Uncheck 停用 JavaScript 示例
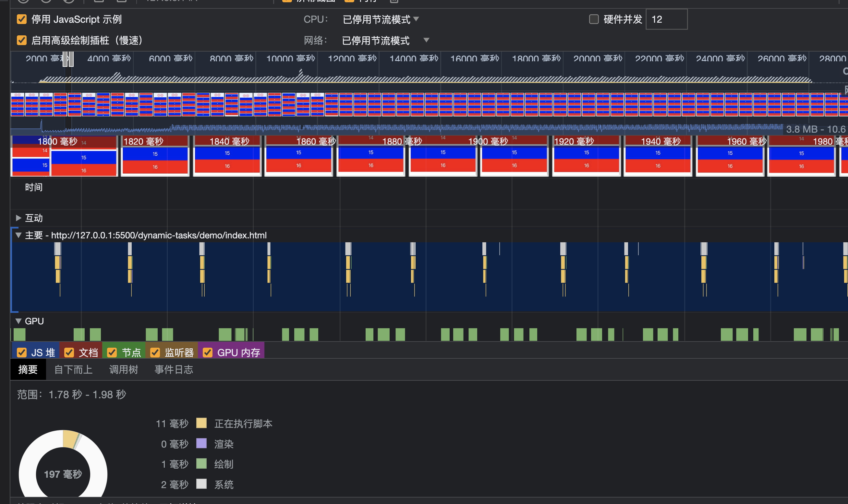Image resolution: width=848 pixels, height=504 pixels. click(22, 19)
